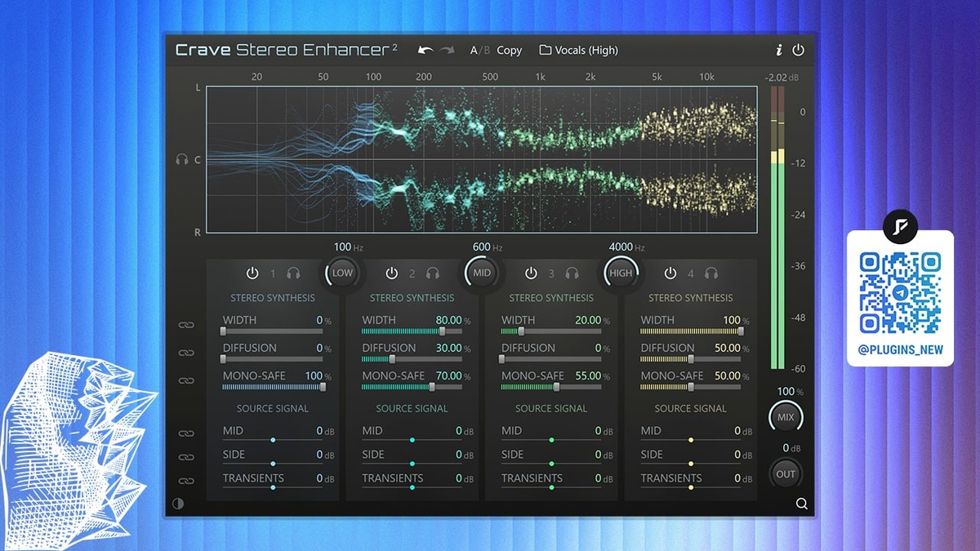This screenshot has height=551, width=980.
Task: Click band 2 WIDTH value 80.00
Action: (x=448, y=320)
